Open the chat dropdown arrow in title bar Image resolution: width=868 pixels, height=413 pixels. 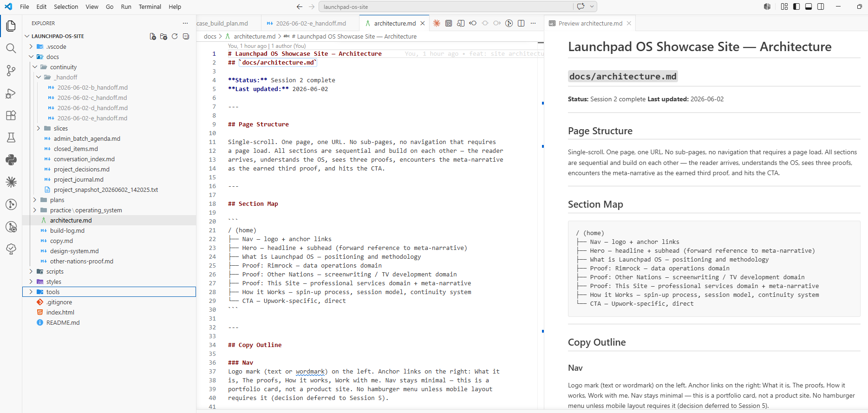point(592,7)
